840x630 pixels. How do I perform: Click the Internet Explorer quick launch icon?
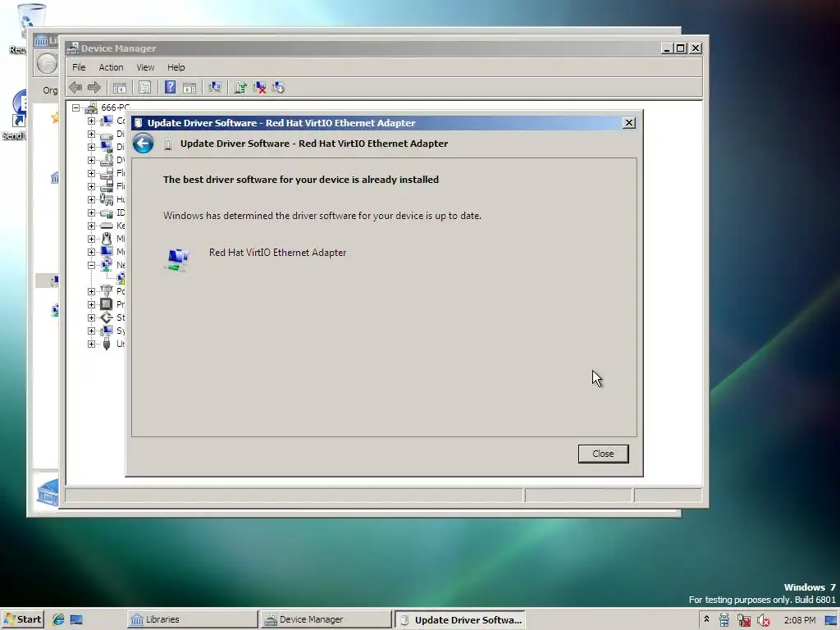(x=58, y=619)
